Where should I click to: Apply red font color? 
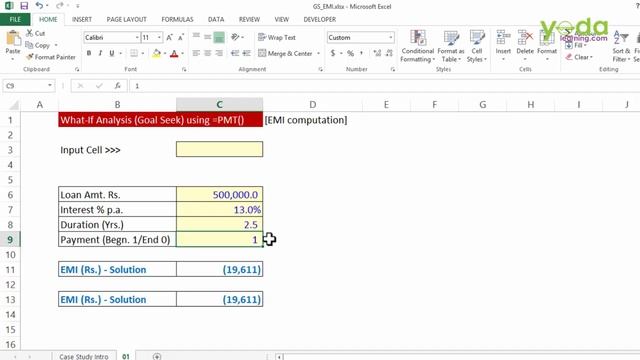click(x=174, y=53)
